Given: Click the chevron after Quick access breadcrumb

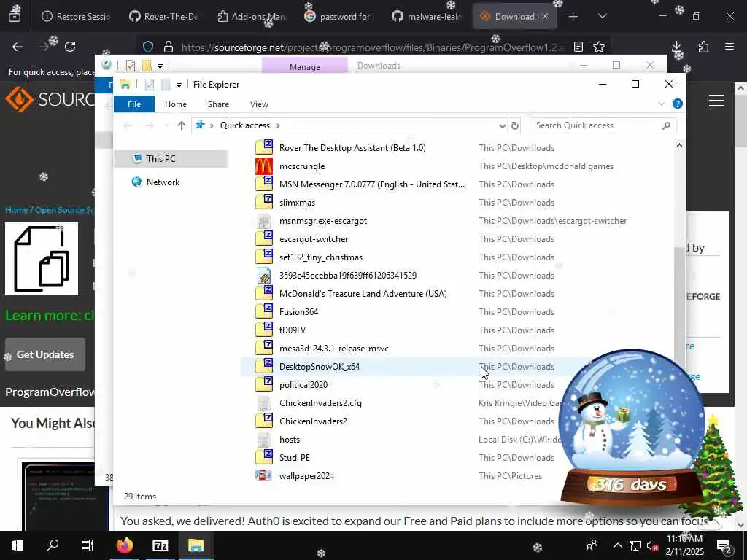Looking at the screenshot, I should pyautogui.click(x=278, y=125).
